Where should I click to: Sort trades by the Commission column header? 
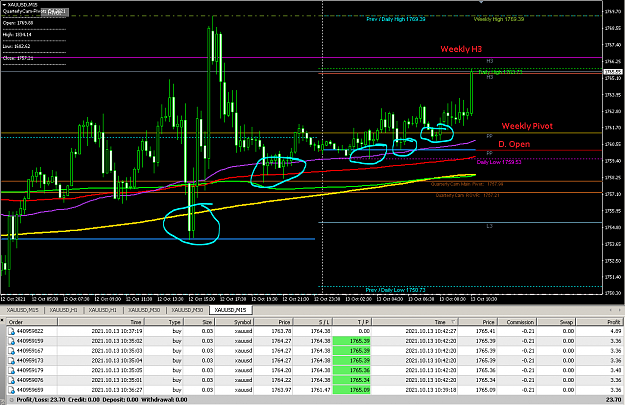coord(516,322)
